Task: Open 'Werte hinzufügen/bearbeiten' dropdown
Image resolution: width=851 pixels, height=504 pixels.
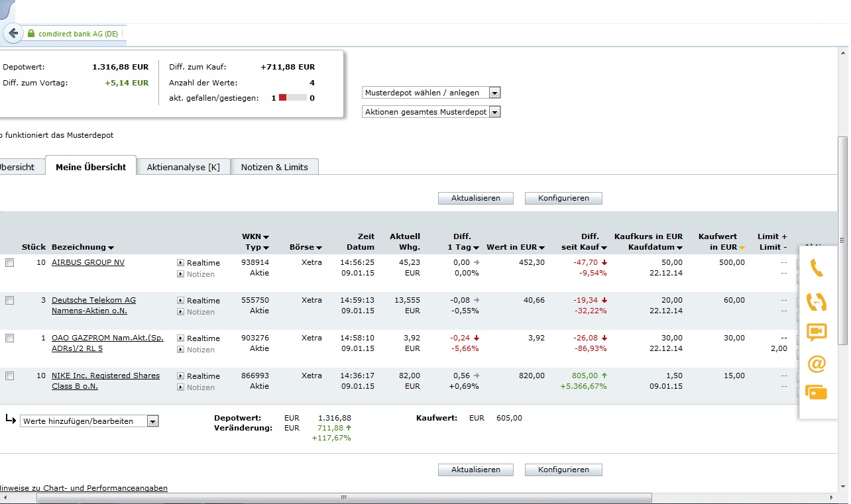Action: (89, 421)
